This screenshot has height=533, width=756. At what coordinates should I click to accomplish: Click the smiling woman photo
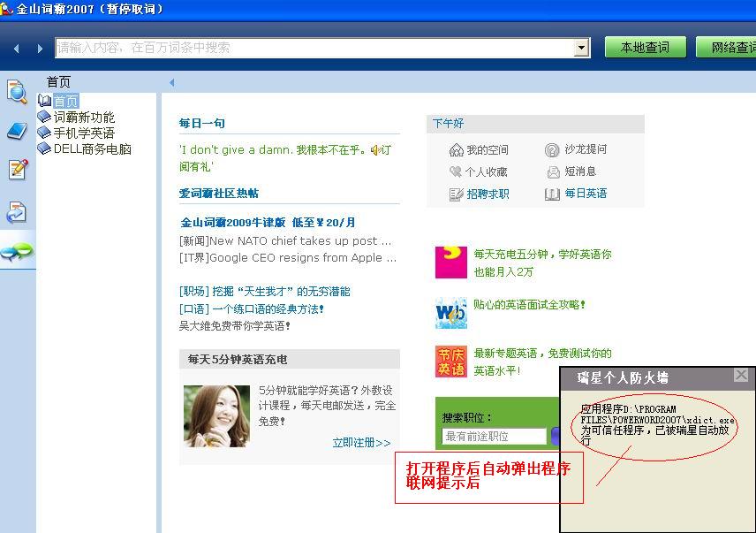217,416
